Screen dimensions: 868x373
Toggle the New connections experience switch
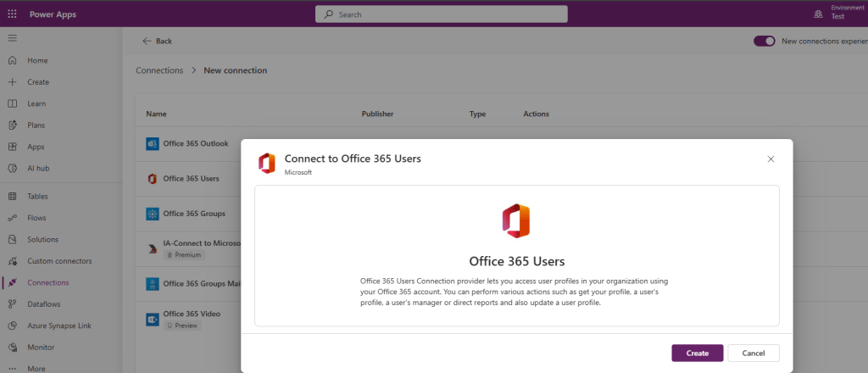[765, 41]
